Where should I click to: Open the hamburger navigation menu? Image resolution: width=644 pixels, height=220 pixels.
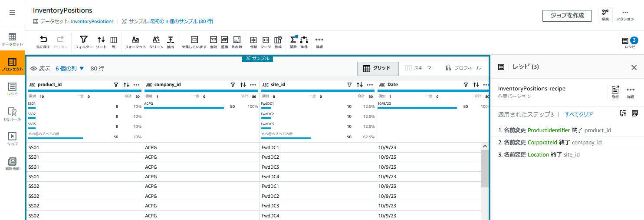pos(12,13)
